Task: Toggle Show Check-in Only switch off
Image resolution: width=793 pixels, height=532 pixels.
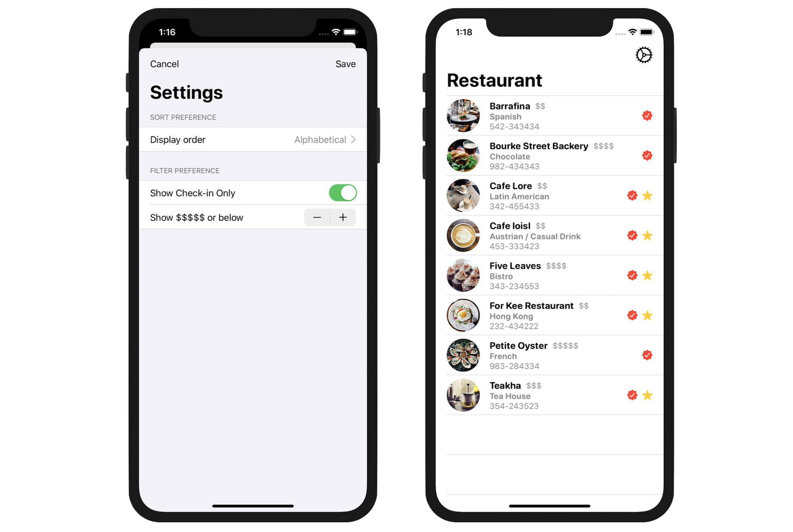Action: pos(342,192)
